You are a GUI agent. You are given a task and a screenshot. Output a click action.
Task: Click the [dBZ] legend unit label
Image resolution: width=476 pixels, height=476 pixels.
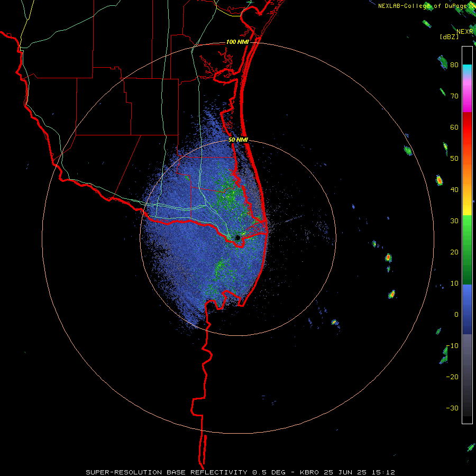449,36
